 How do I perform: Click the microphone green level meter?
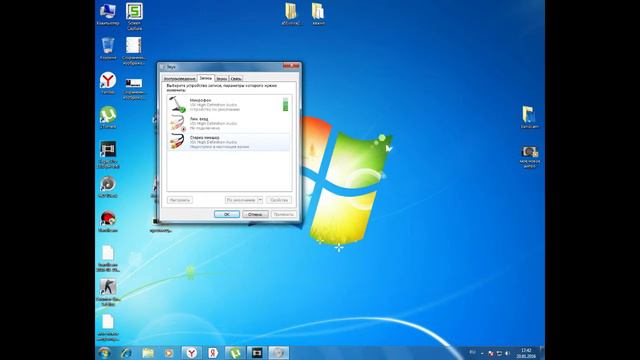point(285,104)
